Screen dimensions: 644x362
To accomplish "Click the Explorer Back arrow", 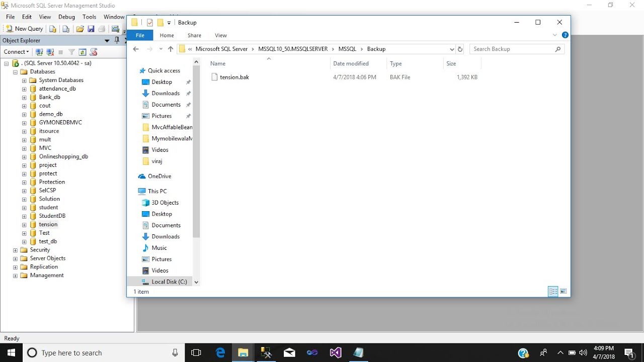I will click(x=136, y=49).
